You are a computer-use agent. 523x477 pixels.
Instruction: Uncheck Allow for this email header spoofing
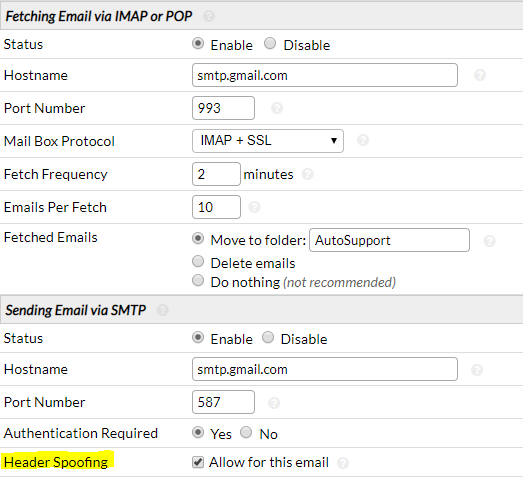coord(198,462)
